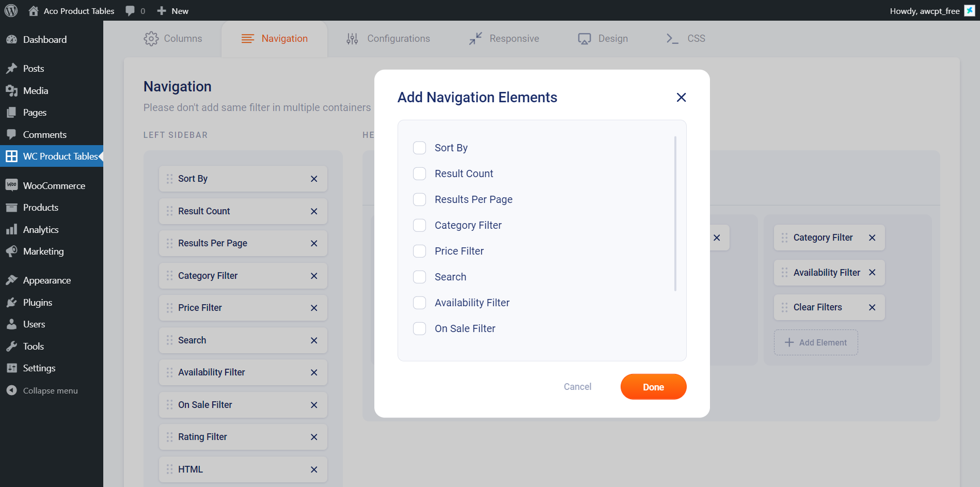The width and height of the screenshot is (980, 487).
Task: Open the Columns tab
Action: [x=173, y=39]
